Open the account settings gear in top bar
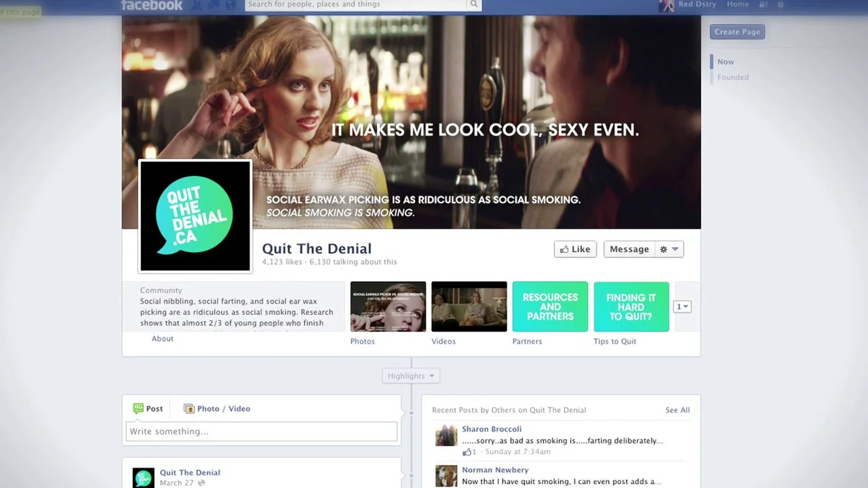This screenshot has height=488, width=868. 781,5
